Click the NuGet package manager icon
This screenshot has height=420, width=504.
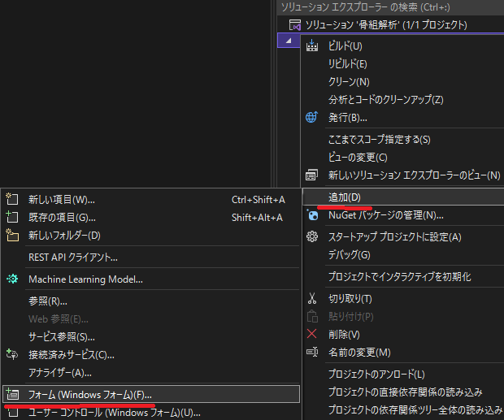click(x=312, y=214)
